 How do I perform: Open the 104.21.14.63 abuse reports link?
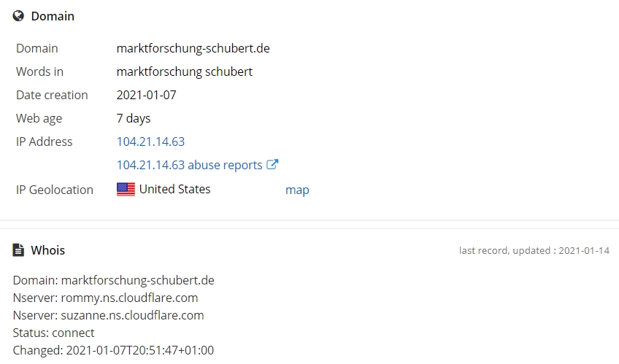(x=189, y=165)
